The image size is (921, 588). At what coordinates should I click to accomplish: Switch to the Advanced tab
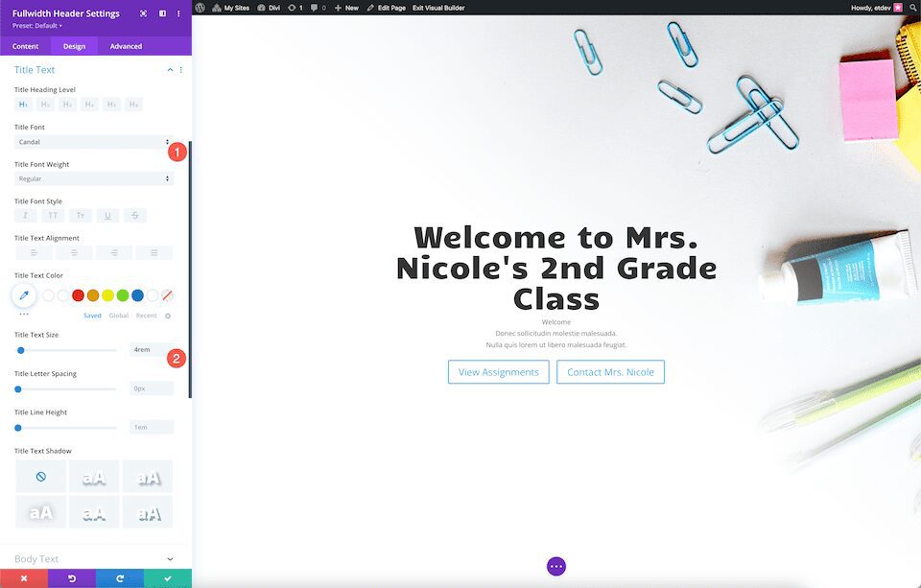point(126,46)
